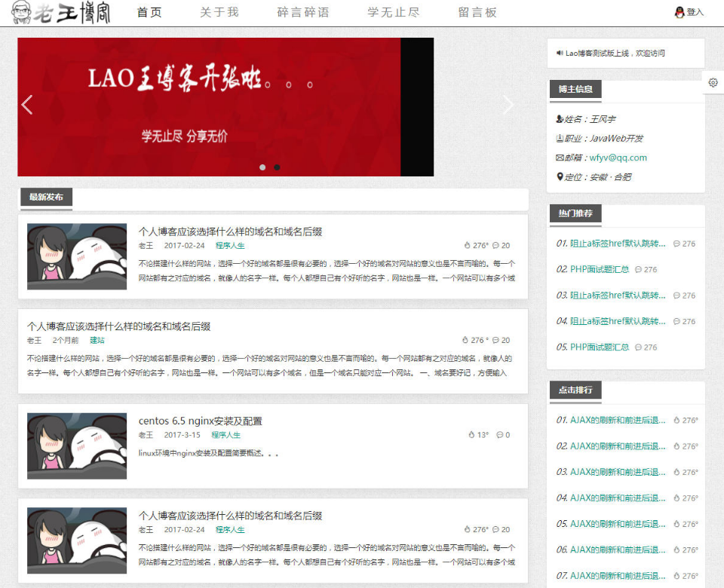
Task: Select the second carousel indicator dot
Action: coord(277,167)
